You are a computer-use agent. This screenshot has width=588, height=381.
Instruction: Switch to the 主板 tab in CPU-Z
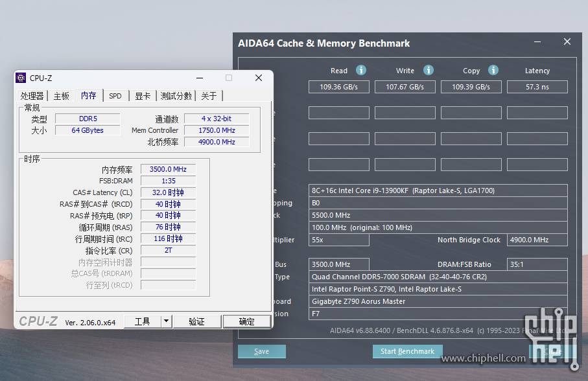click(61, 96)
